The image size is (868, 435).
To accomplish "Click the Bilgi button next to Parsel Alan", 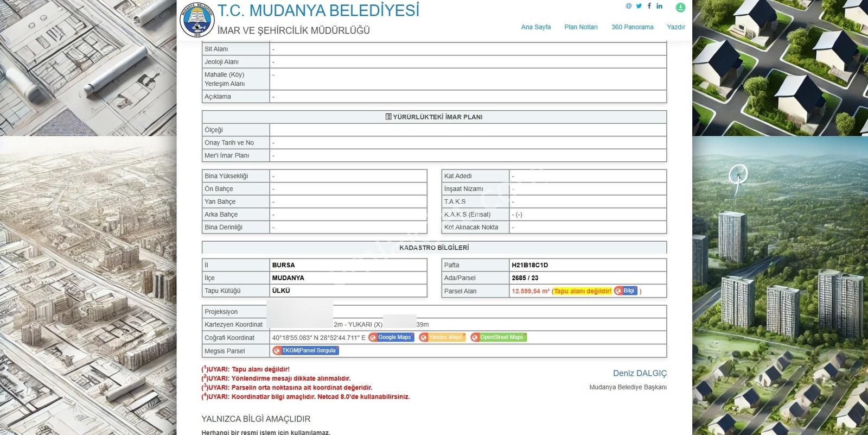I will (626, 291).
